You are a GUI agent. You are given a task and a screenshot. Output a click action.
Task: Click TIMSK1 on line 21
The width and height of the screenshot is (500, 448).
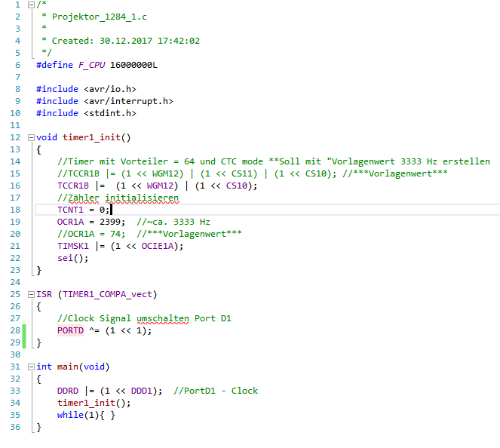coord(73,247)
